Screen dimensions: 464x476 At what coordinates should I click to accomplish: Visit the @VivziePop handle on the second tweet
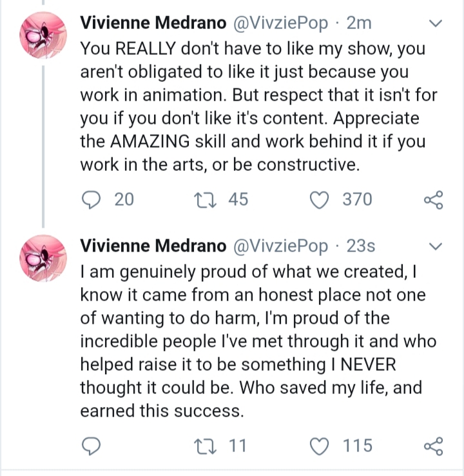[x=280, y=246]
